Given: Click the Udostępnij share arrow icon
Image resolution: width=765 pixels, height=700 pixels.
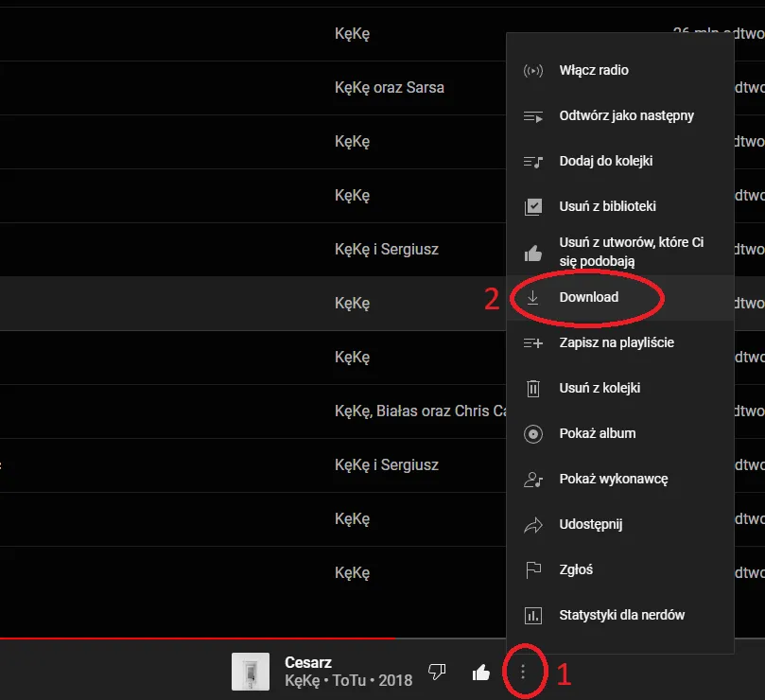Looking at the screenshot, I should tap(532, 524).
